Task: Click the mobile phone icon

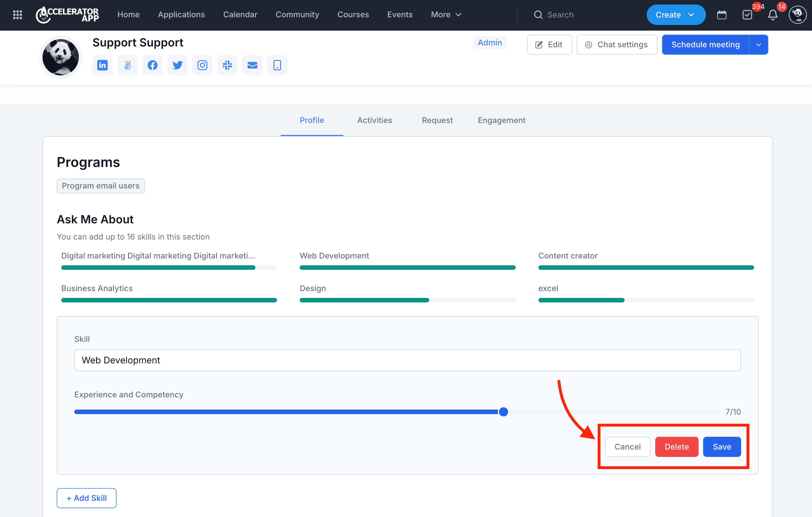Action: 277,65
